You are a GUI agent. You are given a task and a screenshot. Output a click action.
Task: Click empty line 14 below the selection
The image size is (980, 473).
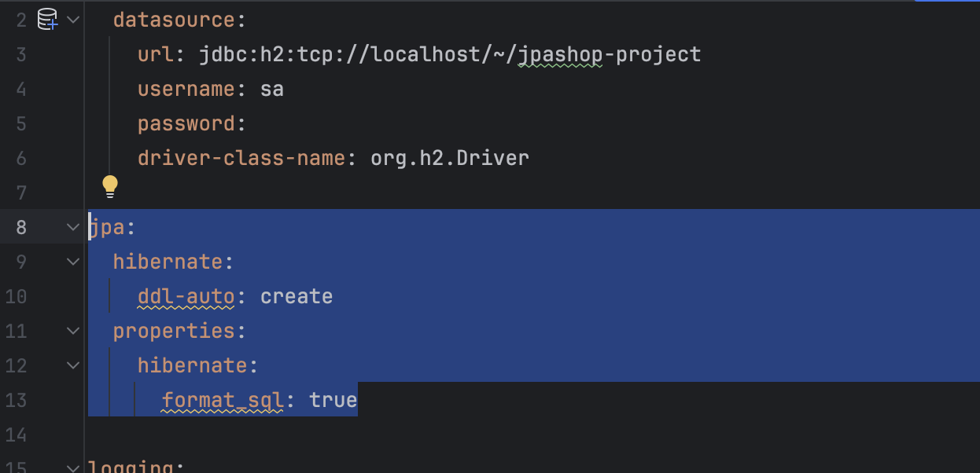point(533,434)
